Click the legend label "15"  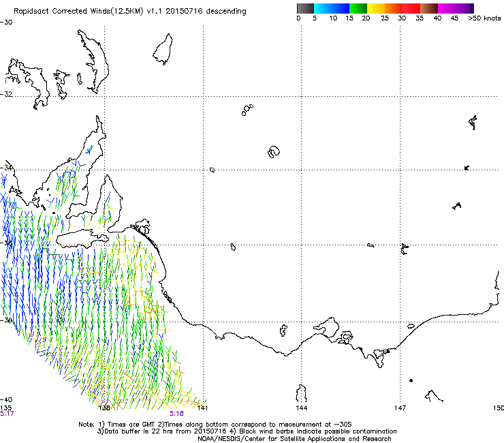(x=349, y=18)
